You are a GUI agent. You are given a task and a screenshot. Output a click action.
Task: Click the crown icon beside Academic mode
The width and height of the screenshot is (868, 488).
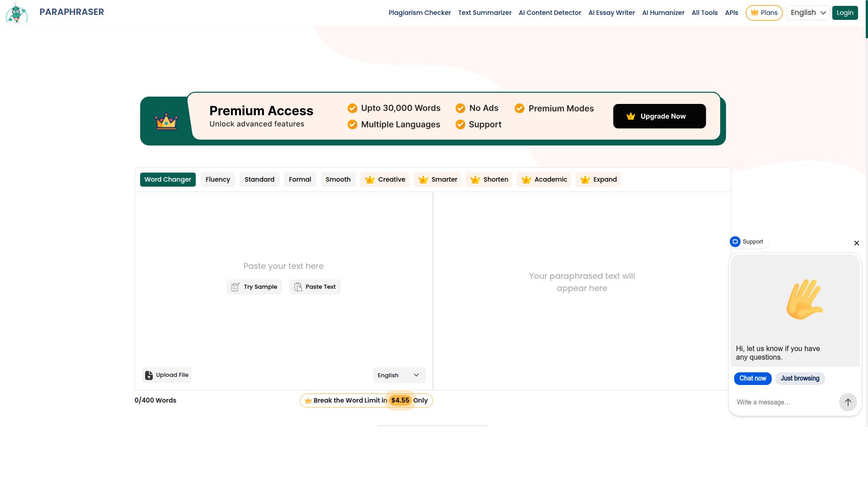pyautogui.click(x=526, y=180)
